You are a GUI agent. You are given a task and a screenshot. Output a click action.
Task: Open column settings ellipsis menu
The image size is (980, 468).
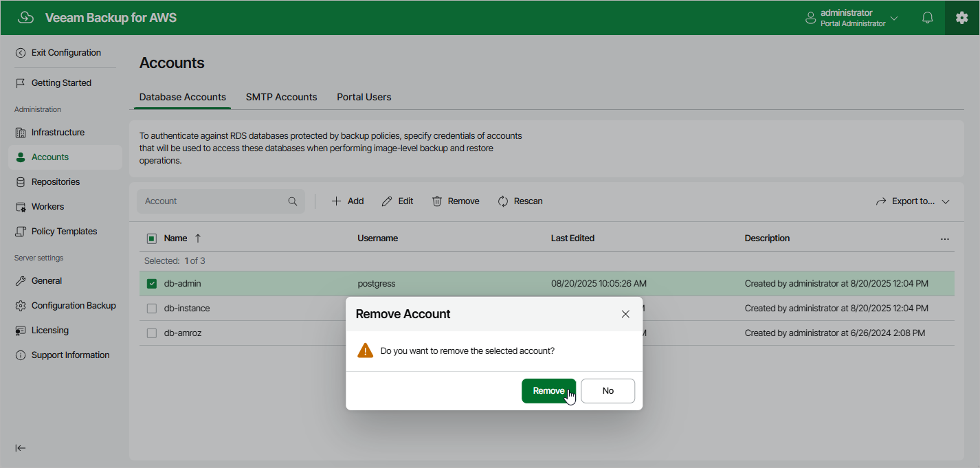tap(945, 239)
